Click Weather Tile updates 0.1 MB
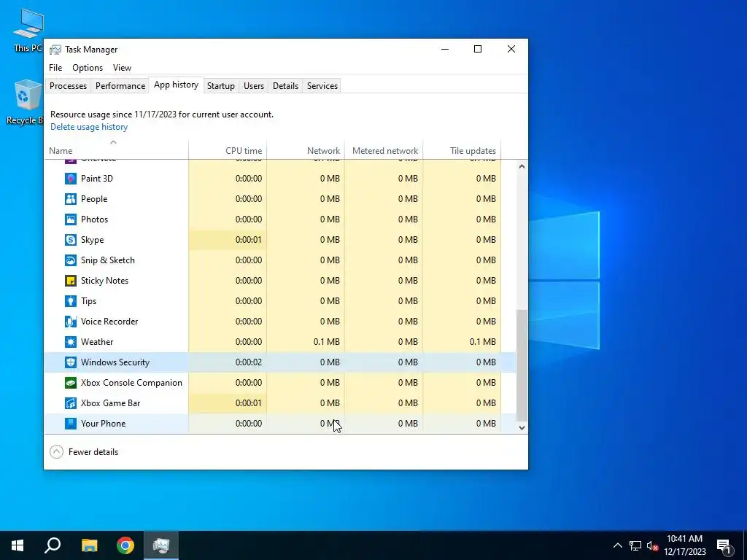This screenshot has height=560, width=747. tap(483, 342)
